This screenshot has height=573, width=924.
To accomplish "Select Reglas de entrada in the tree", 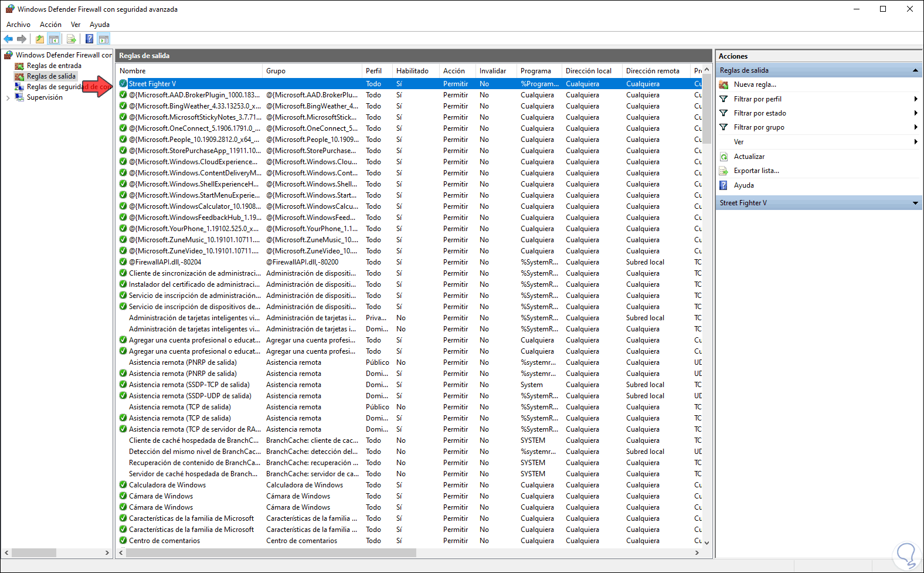I will point(54,66).
